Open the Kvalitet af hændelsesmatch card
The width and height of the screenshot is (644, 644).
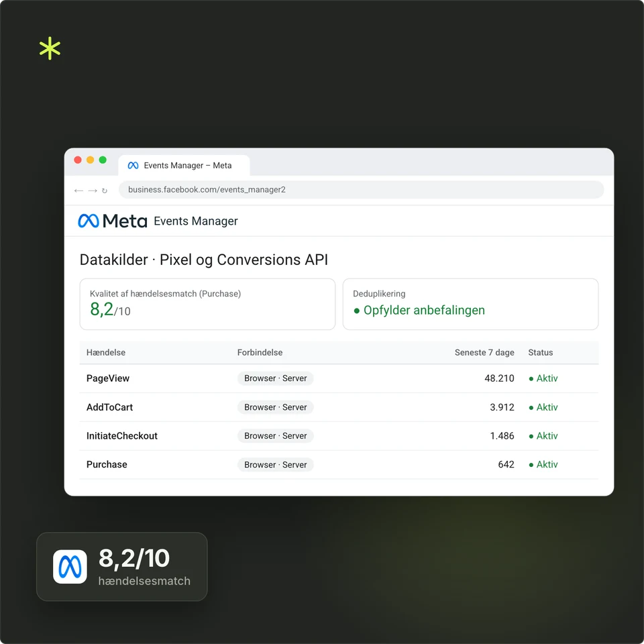pyautogui.click(x=207, y=304)
